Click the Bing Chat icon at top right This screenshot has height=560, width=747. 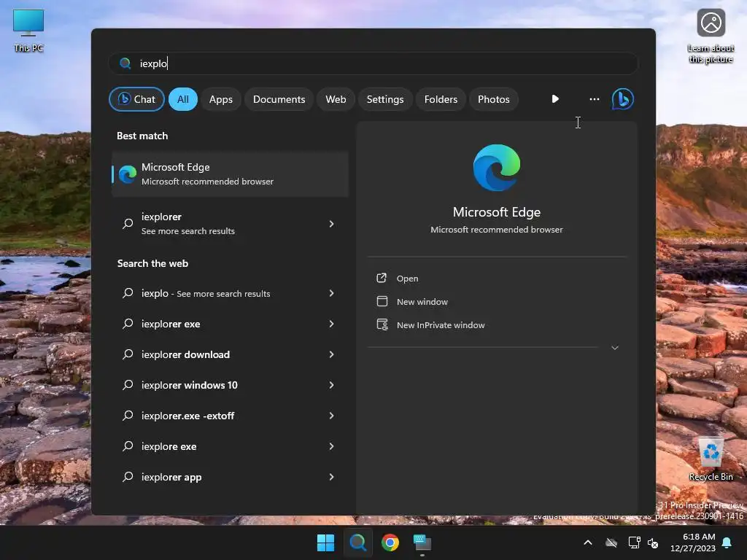[623, 99]
